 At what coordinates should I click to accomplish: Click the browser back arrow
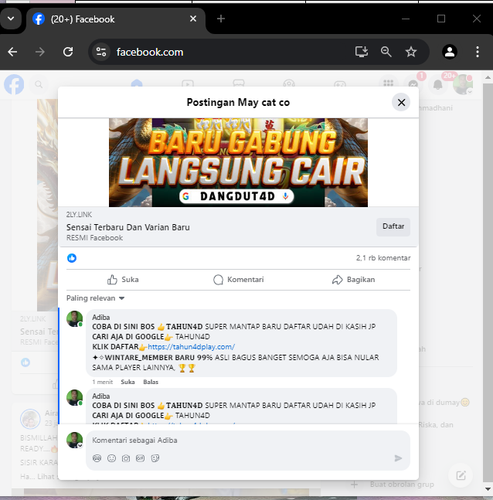click(13, 52)
